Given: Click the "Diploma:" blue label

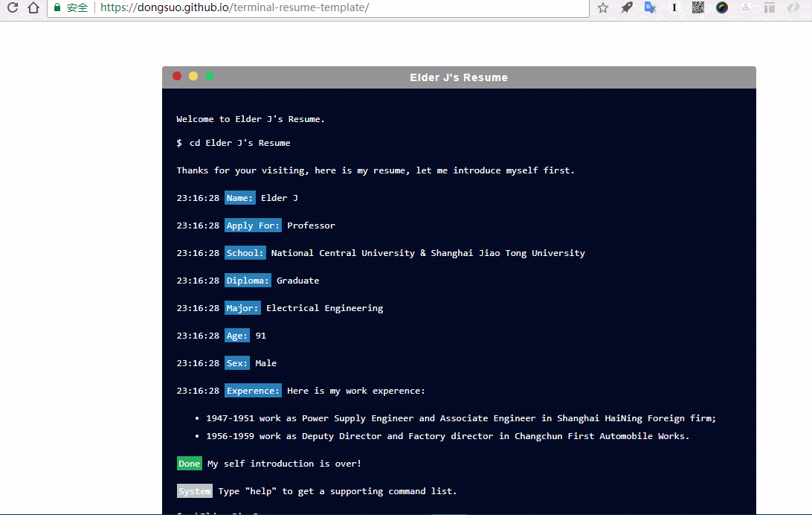Looking at the screenshot, I should click(248, 281).
